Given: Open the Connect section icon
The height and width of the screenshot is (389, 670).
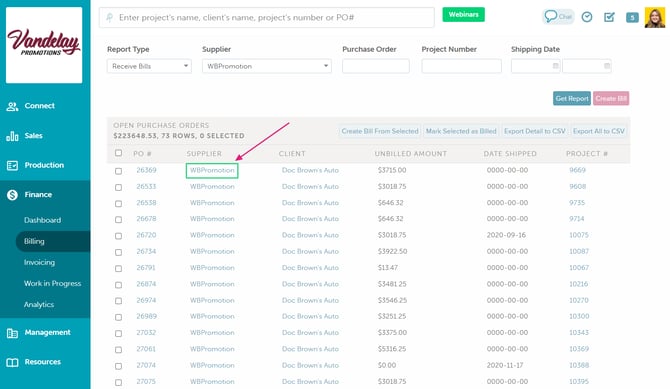Looking at the screenshot, I should click(x=12, y=106).
